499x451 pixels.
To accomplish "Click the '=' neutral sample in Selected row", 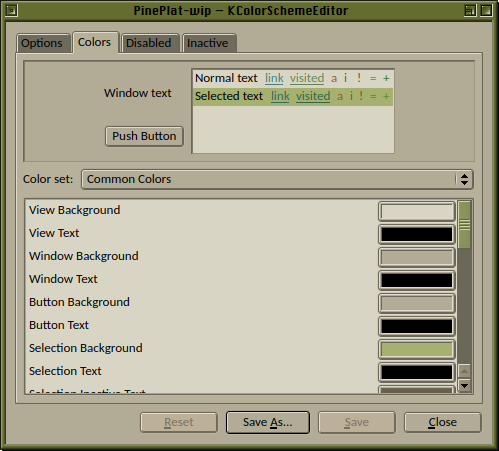I will point(373,97).
